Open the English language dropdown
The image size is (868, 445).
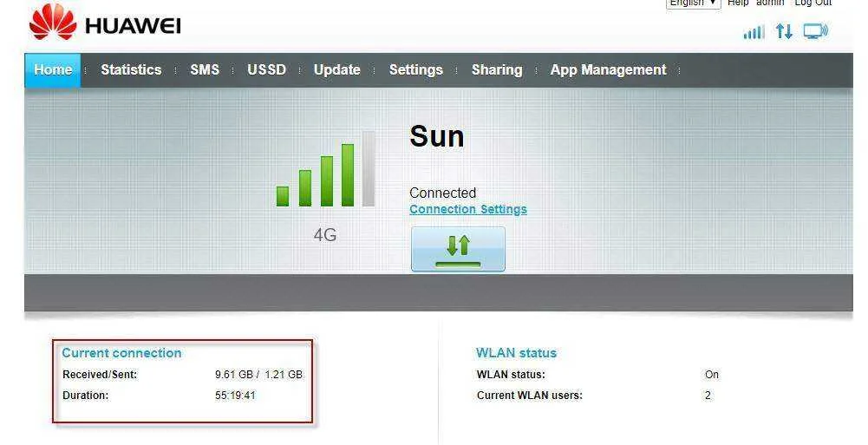(x=693, y=3)
